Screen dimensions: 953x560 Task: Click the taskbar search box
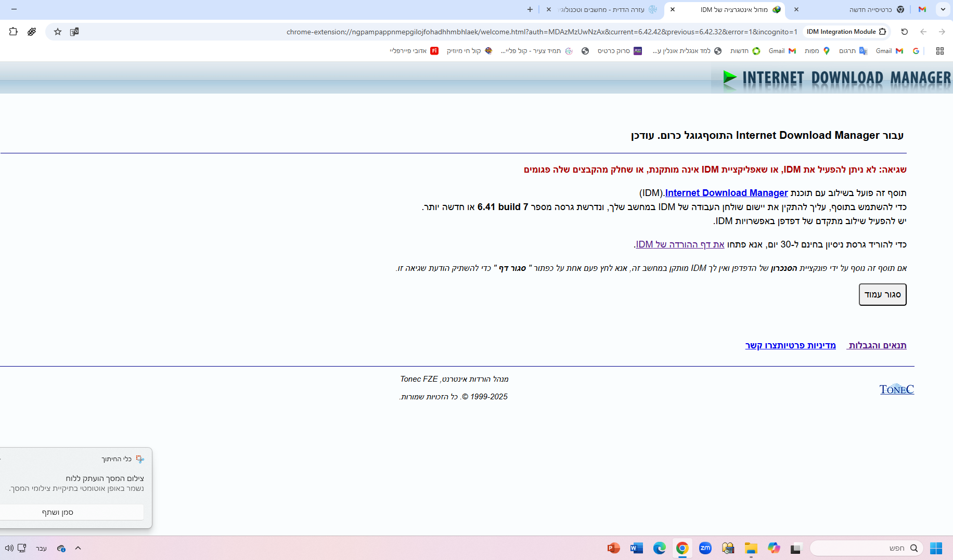[x=867, y=548]
